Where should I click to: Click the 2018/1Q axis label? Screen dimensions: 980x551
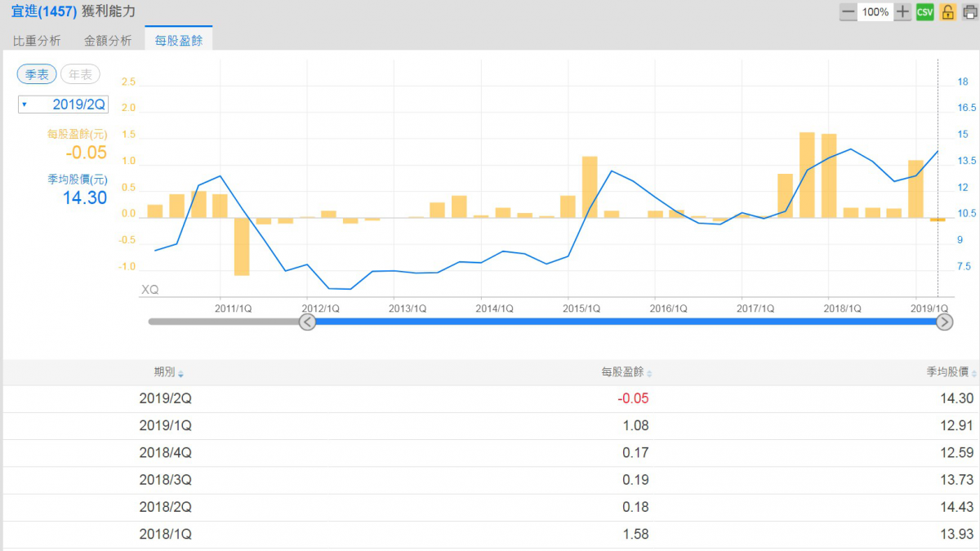click(x=842, y=309)
